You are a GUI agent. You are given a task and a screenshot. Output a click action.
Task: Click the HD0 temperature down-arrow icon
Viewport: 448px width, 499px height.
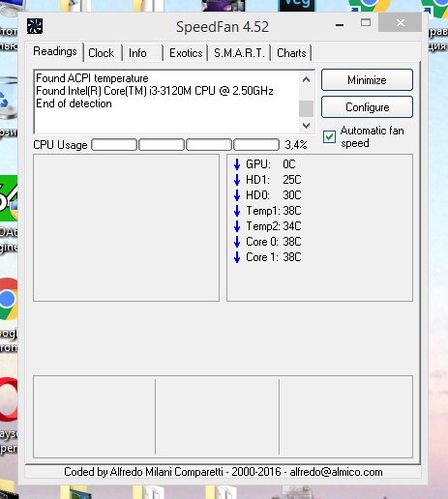pos(237,195)
